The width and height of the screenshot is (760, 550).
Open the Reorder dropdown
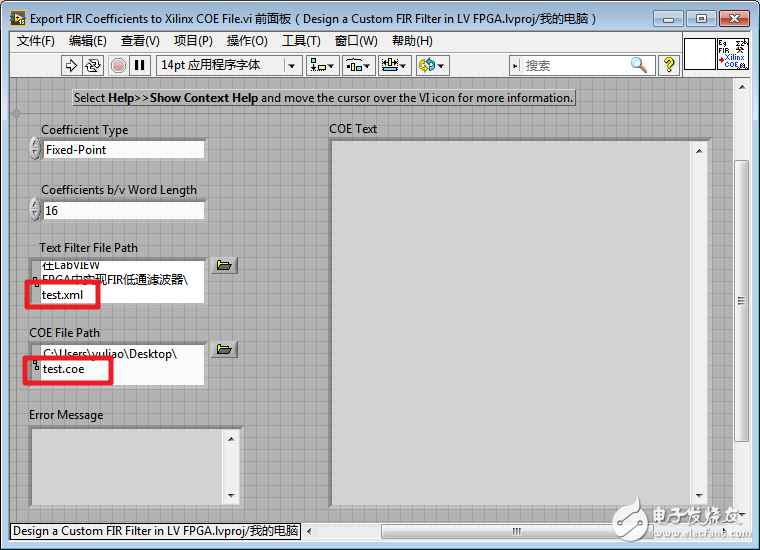(x=432, y=65)
